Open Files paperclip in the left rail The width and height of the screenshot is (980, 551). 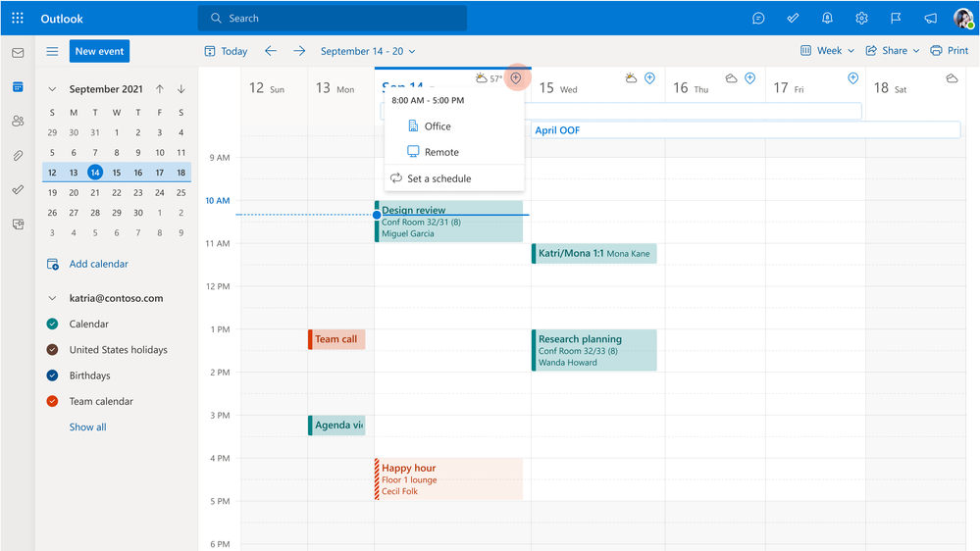pyautogui.click(x=18, y=156)
